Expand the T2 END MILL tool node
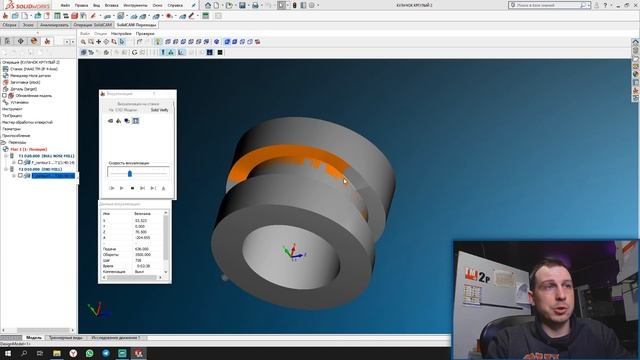The width and height of the screenshot is (640, 360). click(6, 169)
